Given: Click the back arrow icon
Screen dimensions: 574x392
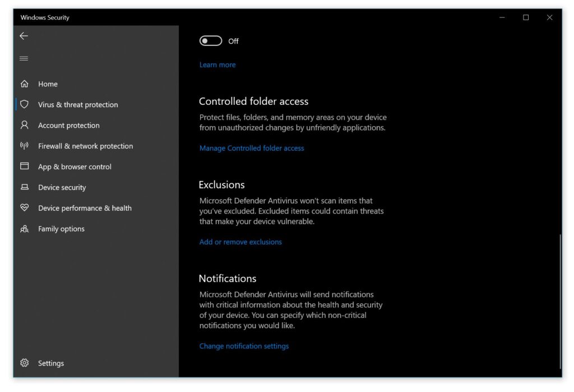Looking at the screenshot, I should click(24, 36).
